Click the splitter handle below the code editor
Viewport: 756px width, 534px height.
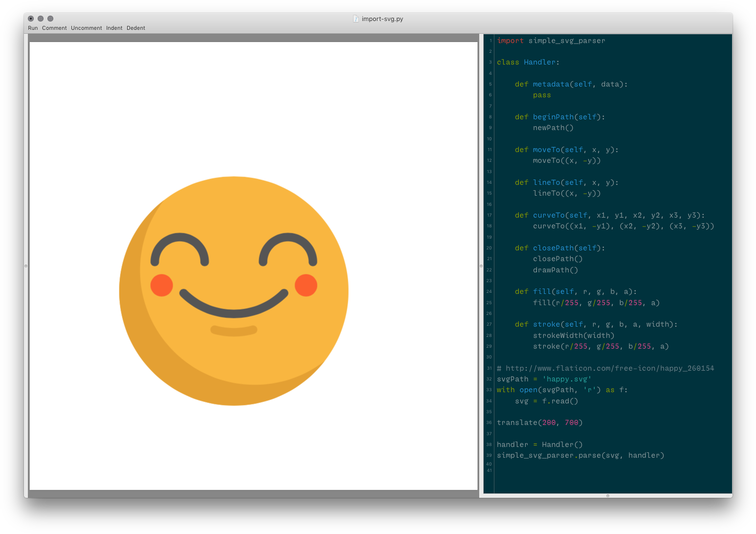[x=607, y=495]
